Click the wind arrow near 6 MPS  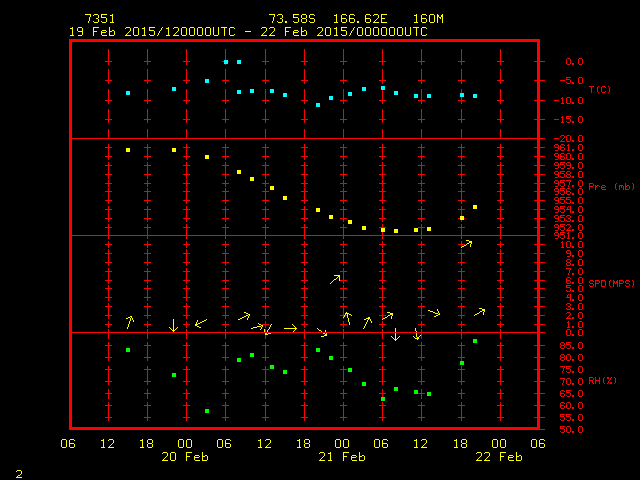point(336,279)
